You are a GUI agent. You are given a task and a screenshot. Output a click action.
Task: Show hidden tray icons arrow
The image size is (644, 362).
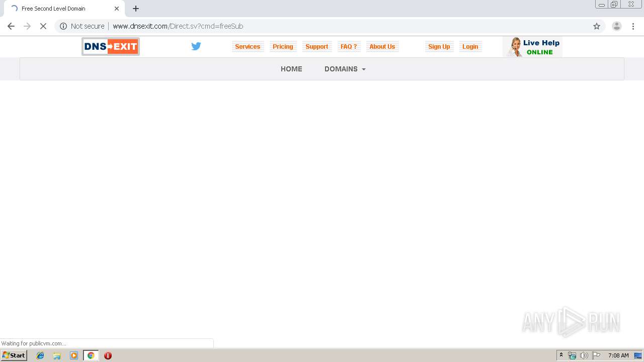561,355
